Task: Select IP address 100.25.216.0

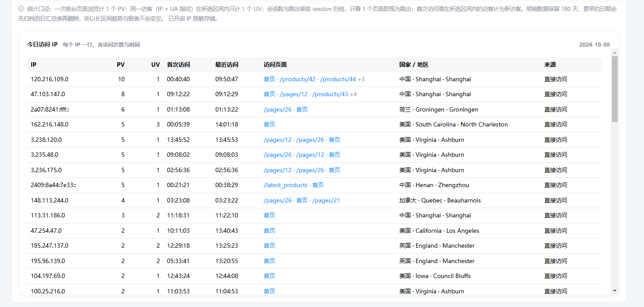Action: tap(48, 292)
